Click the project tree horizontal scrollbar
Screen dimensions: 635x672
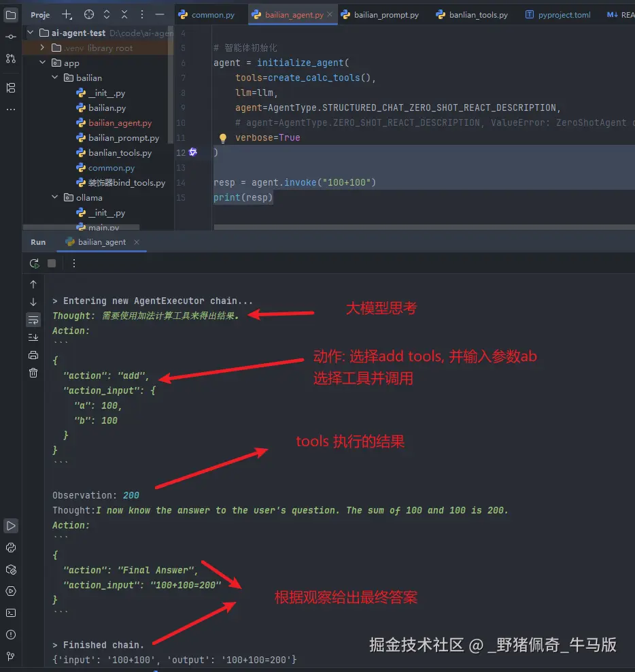coord(82,226)
